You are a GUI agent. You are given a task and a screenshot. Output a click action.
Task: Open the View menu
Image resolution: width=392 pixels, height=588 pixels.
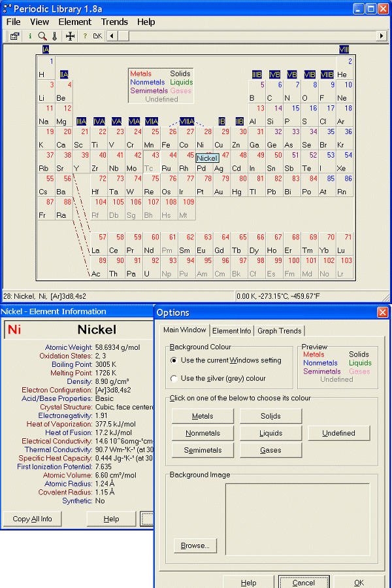(x=39, y=22)
